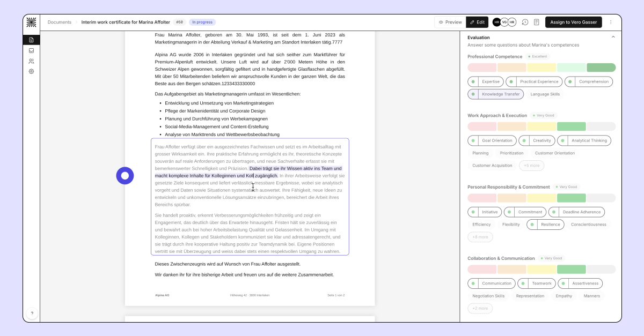Open the three-dot more options menu

[x=610, y=22]
